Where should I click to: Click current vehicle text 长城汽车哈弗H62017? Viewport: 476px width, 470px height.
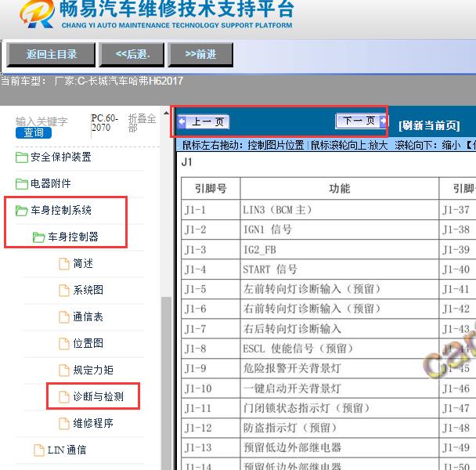click(x=135, y=81)
